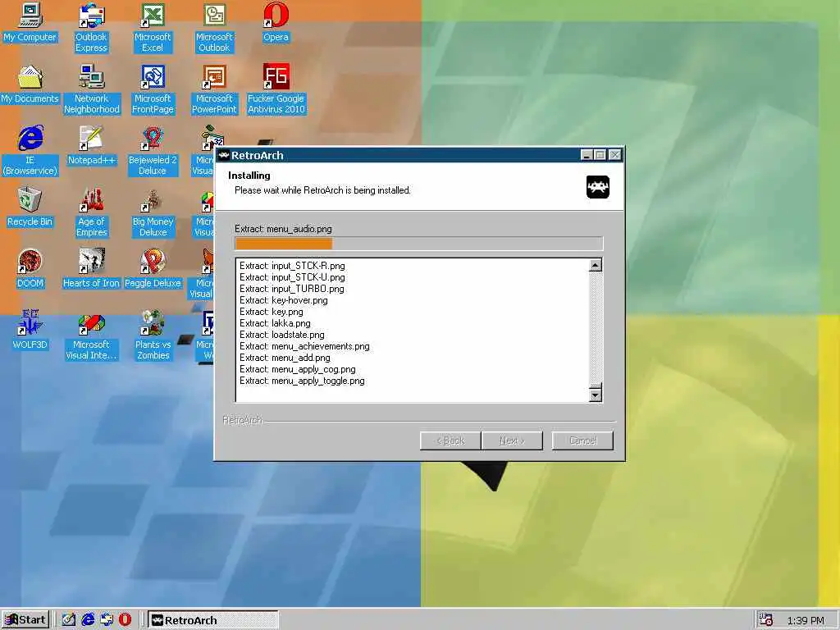Select the Bejeweled 2 Deluxe shortcut
The width and height of the screenshot is (840, 630).
153,151
